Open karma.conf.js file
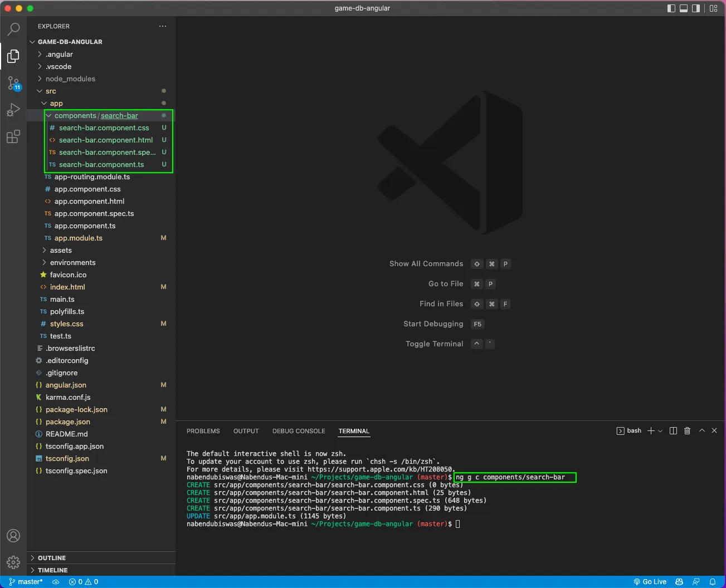The image size is (726, 588). (x=101, y=397)
